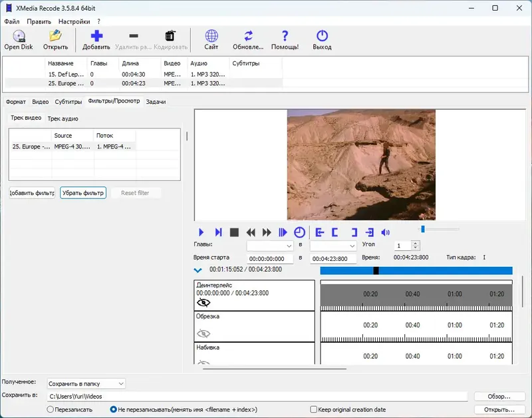Click the Время старта time field
Screen dimensions: 532x418
click(x=270, y=258)
